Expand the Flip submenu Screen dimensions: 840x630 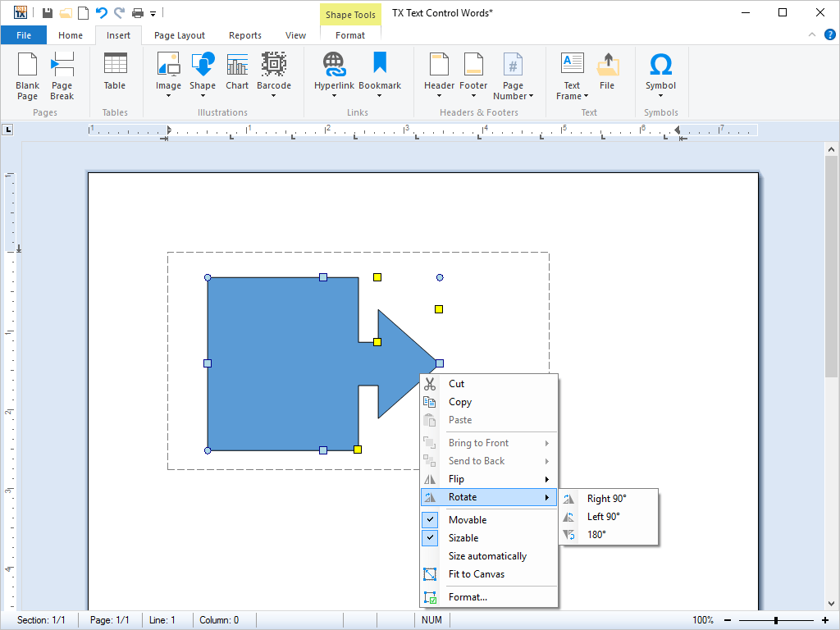pyautogui.click(x=456, y=478)
